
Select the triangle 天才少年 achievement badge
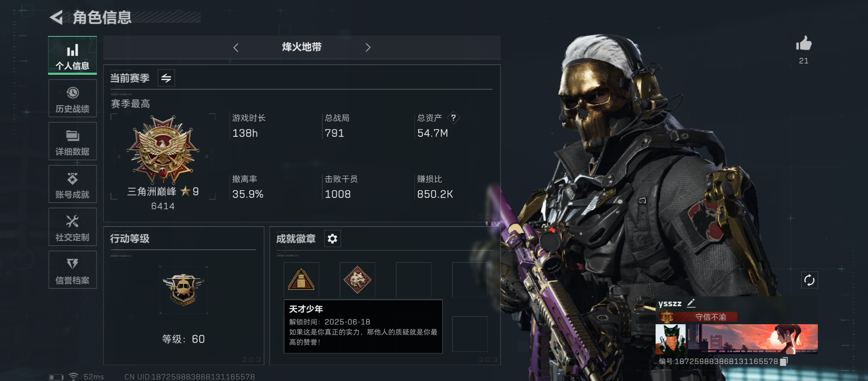[x=301, y=280]
